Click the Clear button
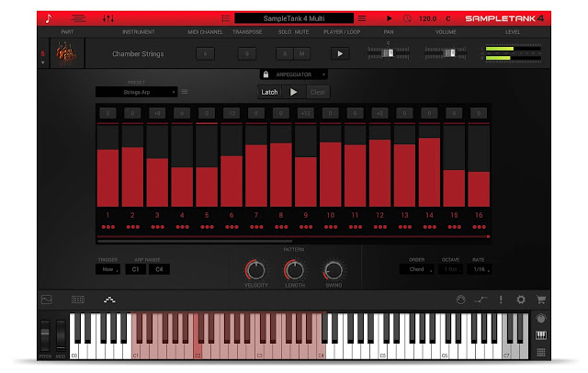The width and height of the screenshot is (588, 373). [318, 92]
